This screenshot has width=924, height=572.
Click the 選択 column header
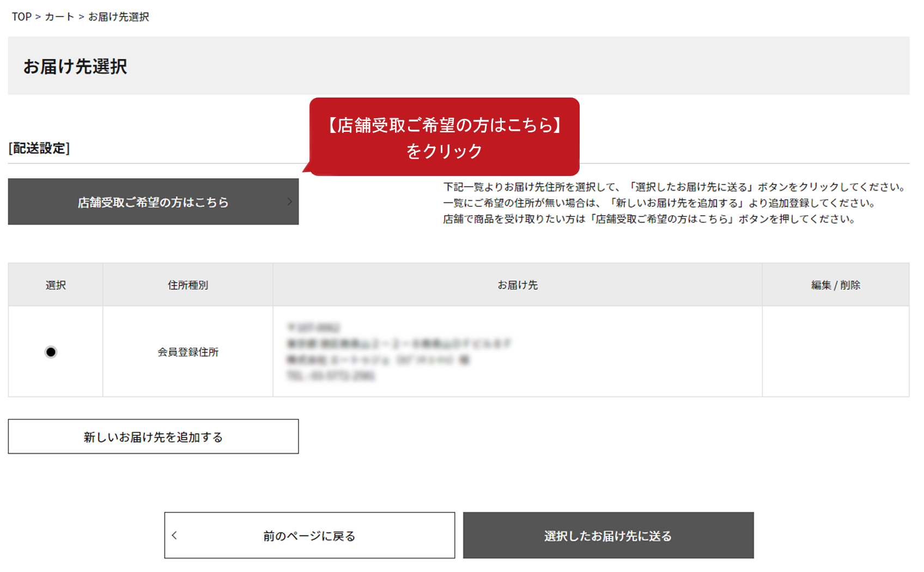coord(56,285)
